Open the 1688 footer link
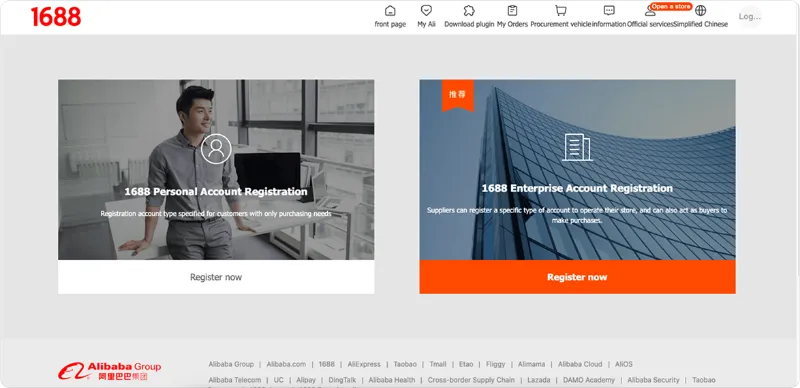800x388 pixels. click(327, 364)
